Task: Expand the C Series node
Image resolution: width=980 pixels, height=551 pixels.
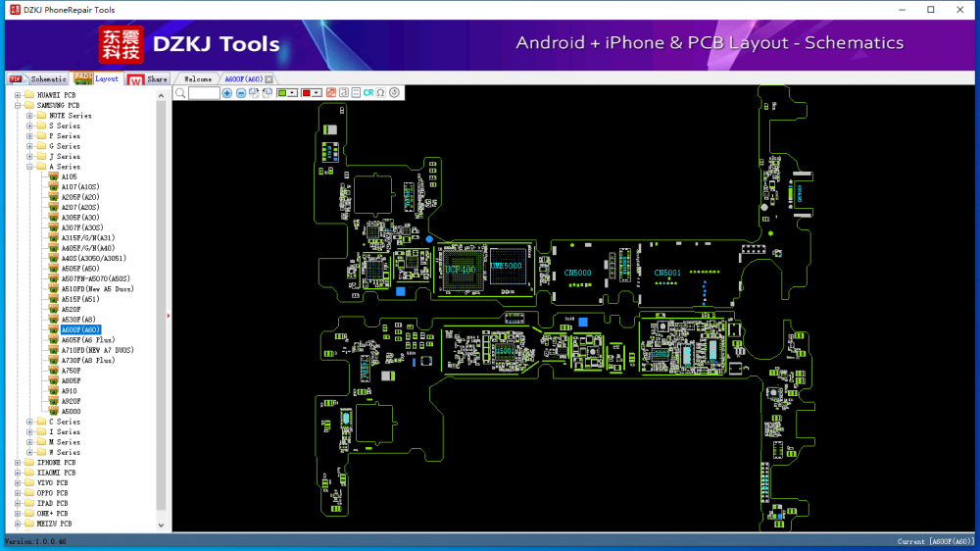Action: coord(29,422)
